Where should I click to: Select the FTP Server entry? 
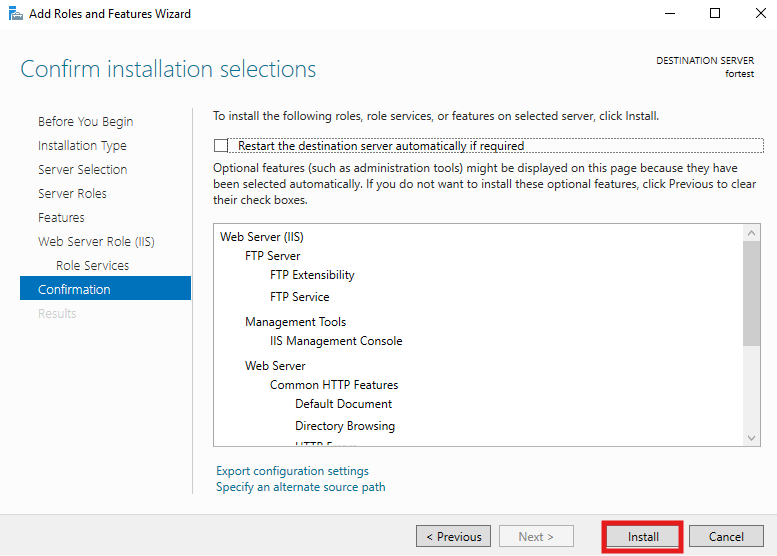273,256
